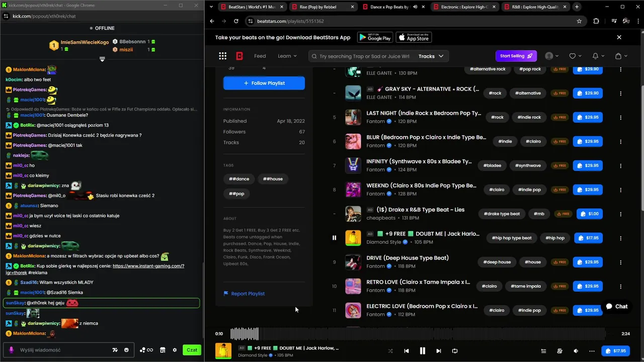Open the play queue icon in player
This screenshot has width=644, height=362.
(543, 351)
